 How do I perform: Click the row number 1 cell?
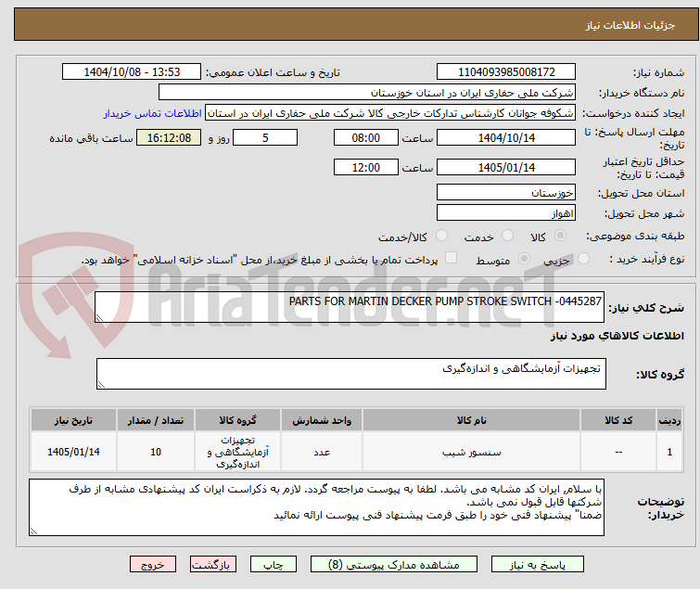pyautogui.click(x=669, y=452)
